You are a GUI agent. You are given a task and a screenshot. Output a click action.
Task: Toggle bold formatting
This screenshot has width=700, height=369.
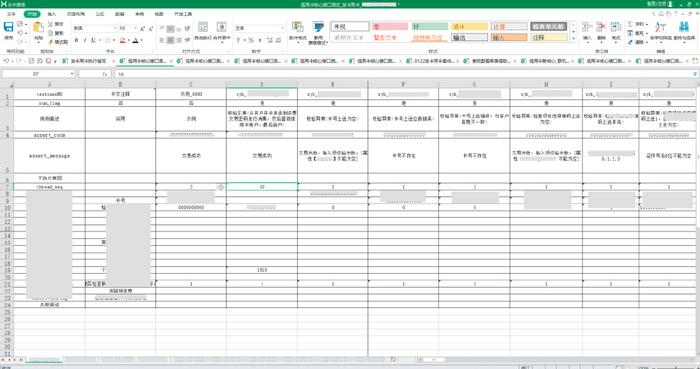click(76, 41)
